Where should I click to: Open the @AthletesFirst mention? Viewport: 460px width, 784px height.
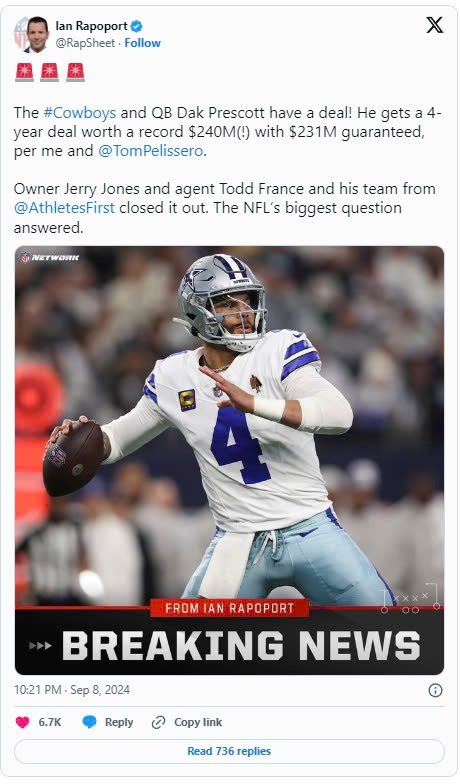pos(64,208)
